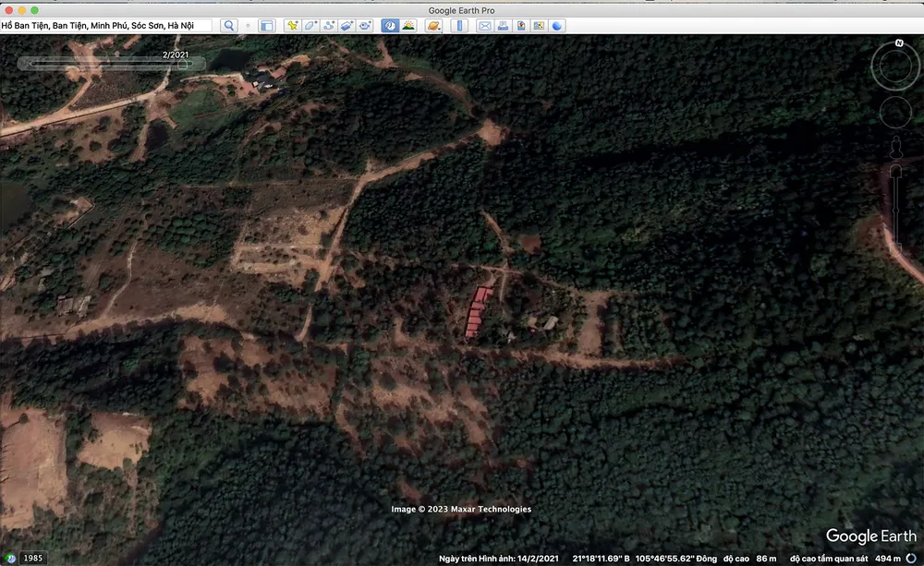
Task: Open the planet switcher dropdown
Action: (432, 26)
